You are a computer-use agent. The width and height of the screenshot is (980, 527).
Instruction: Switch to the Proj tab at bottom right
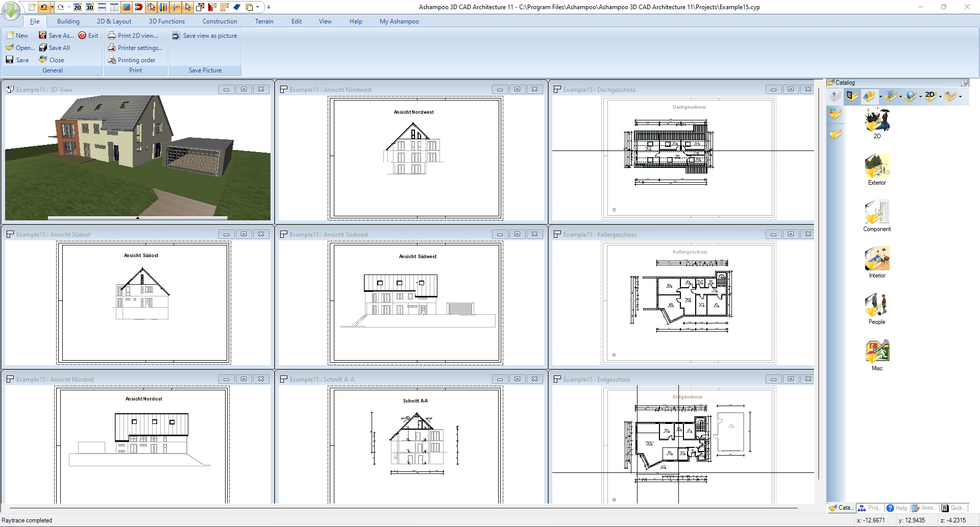pyautogui.click(x=870, y=508)
